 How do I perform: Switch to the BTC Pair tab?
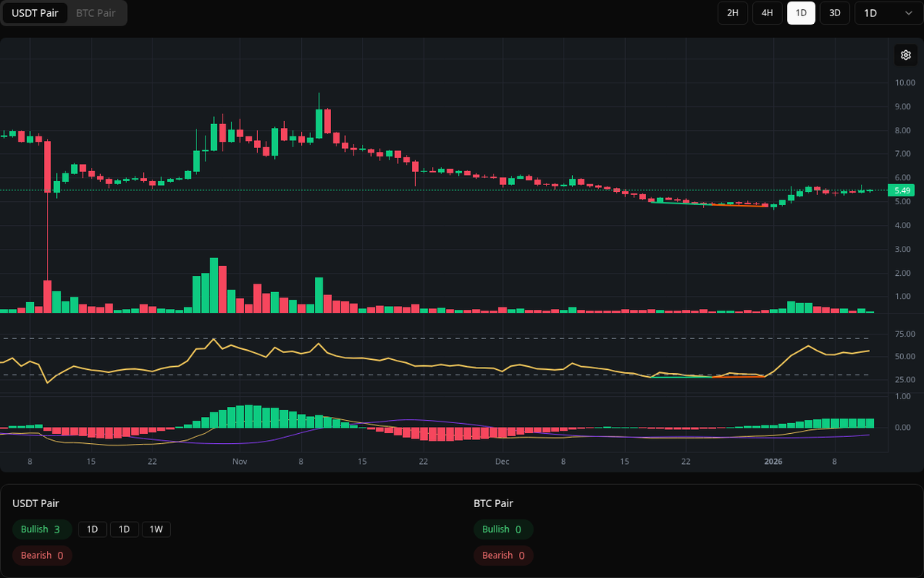(x=96, y=13)
